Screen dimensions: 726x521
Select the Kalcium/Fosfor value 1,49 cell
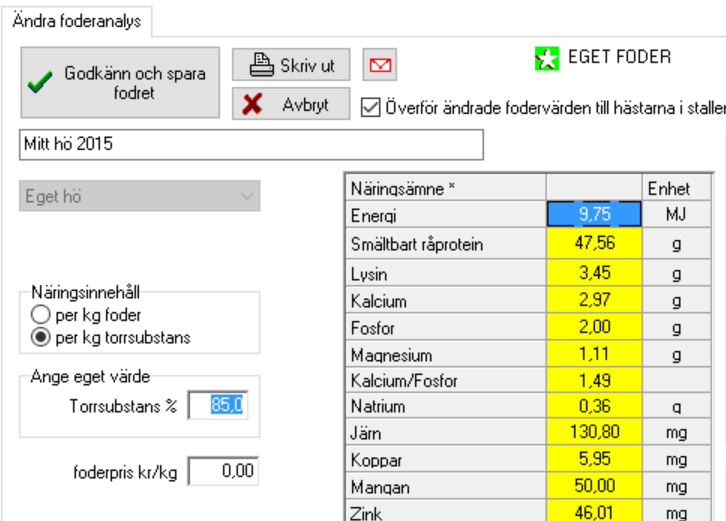[x=594, y=380]
